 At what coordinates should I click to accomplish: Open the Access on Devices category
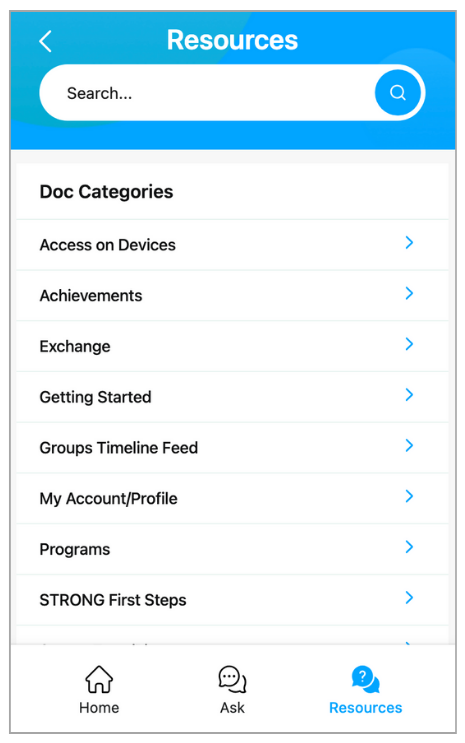232,245
